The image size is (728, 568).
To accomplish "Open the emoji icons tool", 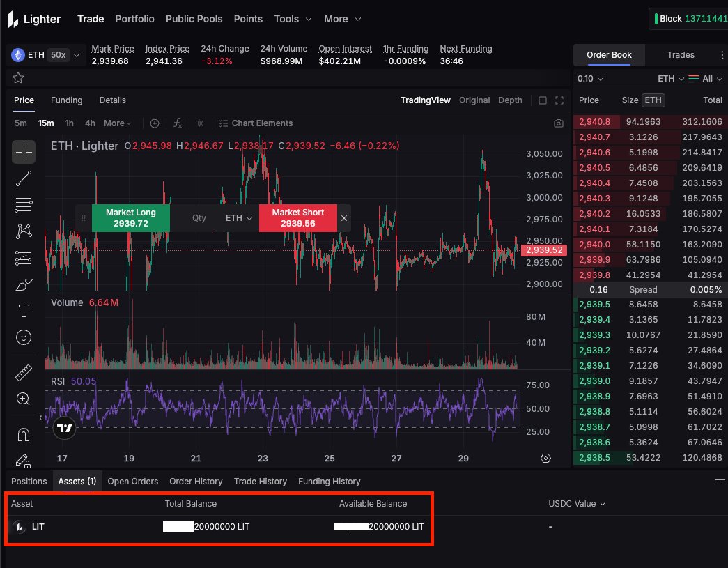I will pyautogui.click(x=24, y=337).
